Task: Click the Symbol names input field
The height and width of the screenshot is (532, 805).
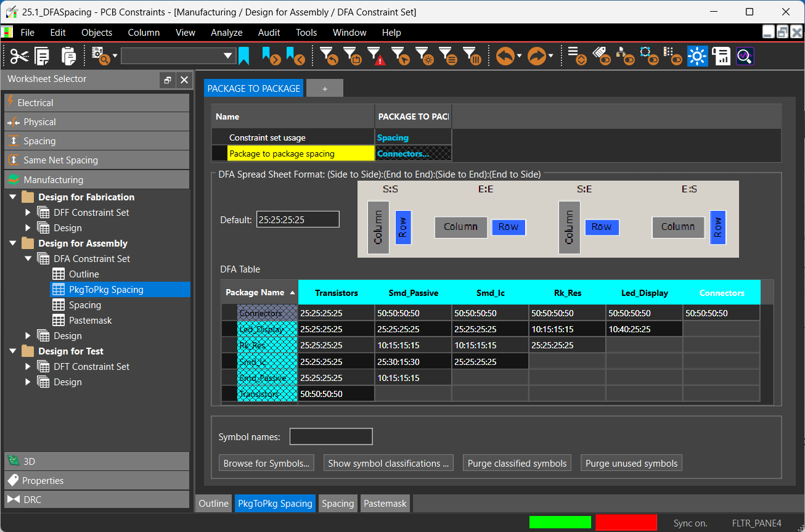Action: [x=331, y=437]
